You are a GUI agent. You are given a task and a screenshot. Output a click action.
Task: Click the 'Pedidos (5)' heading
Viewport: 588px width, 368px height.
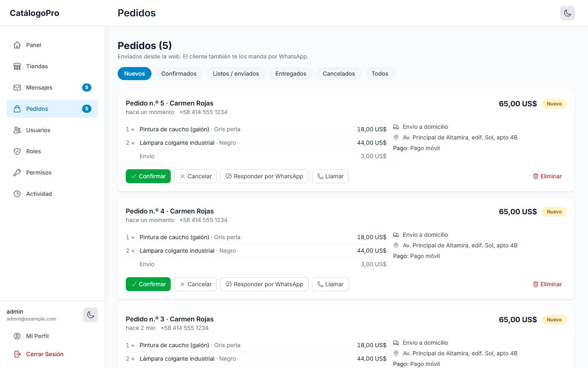pos(145,45)
